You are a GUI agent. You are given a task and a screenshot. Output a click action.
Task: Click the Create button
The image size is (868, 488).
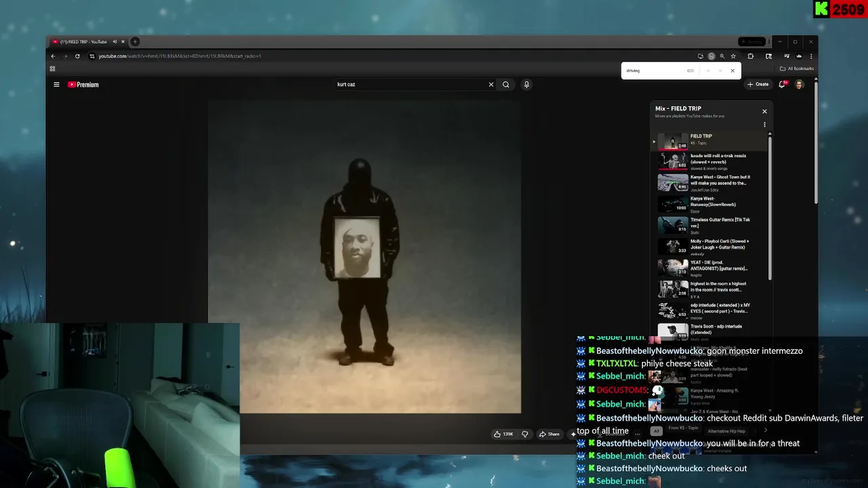point(758,85)
